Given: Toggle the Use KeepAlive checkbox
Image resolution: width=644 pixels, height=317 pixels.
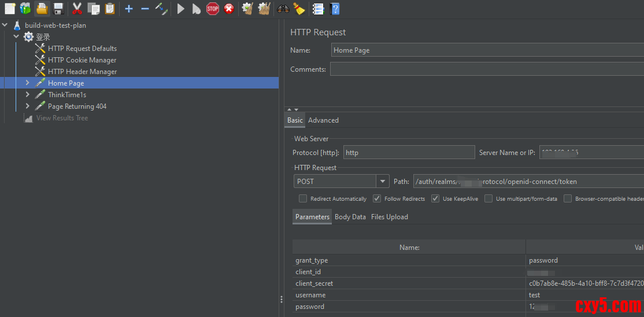Looking at the screenshot, I should coord(435,198).
